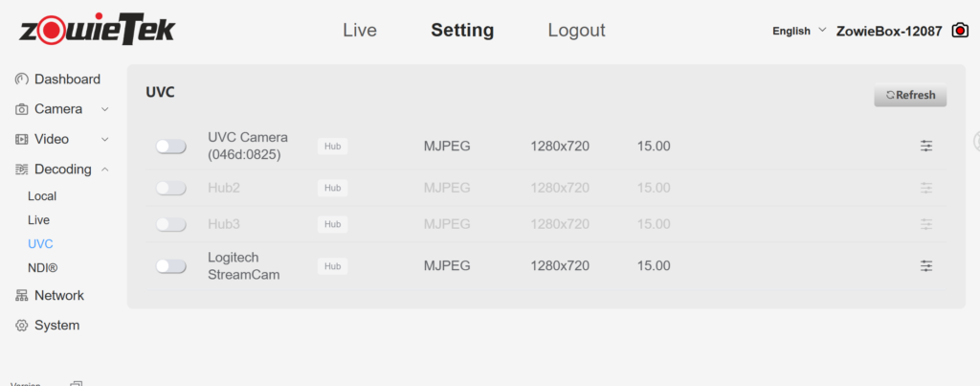Enable the UVC Camera (046d:0825) toggle
Screen dimensions: 980x386
click(171, 146)
